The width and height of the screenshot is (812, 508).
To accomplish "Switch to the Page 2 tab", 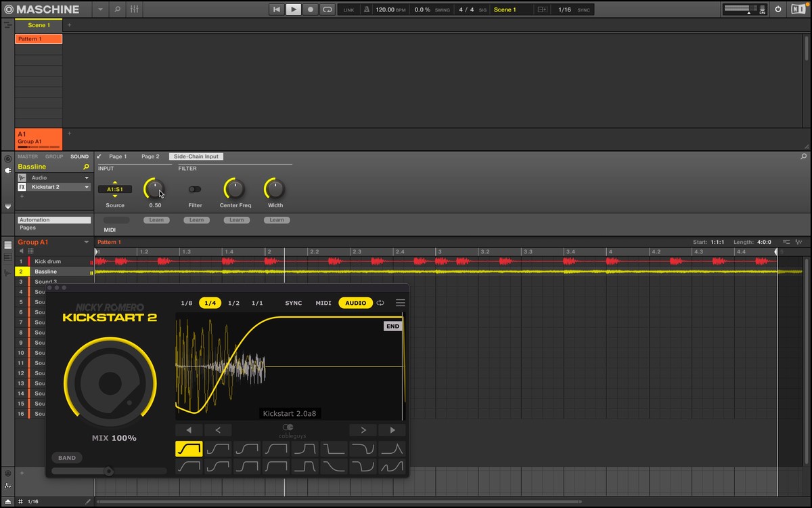I will click(150, 156).
